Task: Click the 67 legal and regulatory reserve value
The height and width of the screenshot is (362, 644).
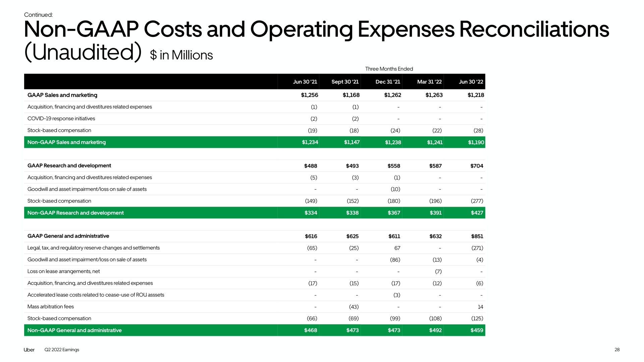Action: (x=397, y=248)
